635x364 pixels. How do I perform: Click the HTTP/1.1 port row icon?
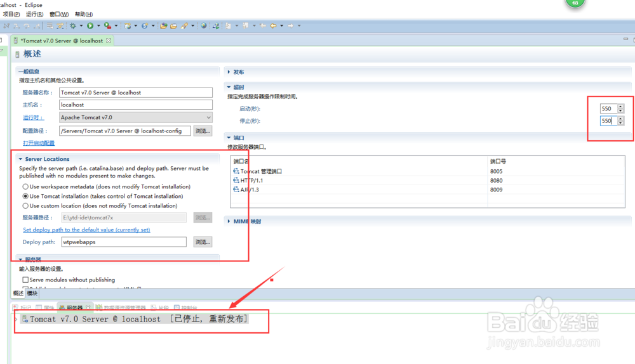236,180
